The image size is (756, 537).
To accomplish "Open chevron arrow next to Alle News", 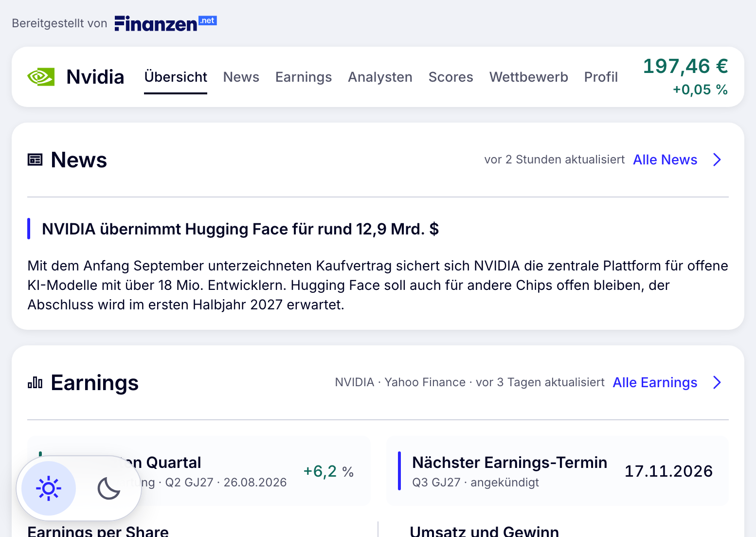I will [x=717, y=160].
